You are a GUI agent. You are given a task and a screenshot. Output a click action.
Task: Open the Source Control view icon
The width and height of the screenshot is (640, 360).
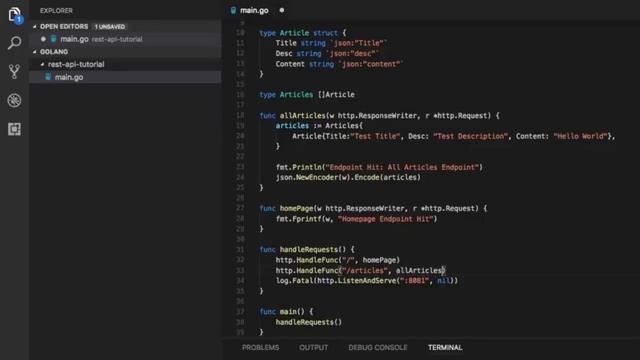[x=14, y=71]
